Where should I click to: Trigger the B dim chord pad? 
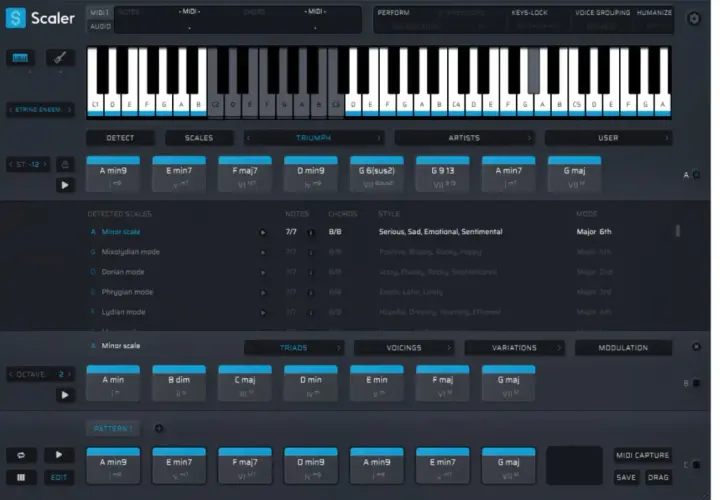179,383
